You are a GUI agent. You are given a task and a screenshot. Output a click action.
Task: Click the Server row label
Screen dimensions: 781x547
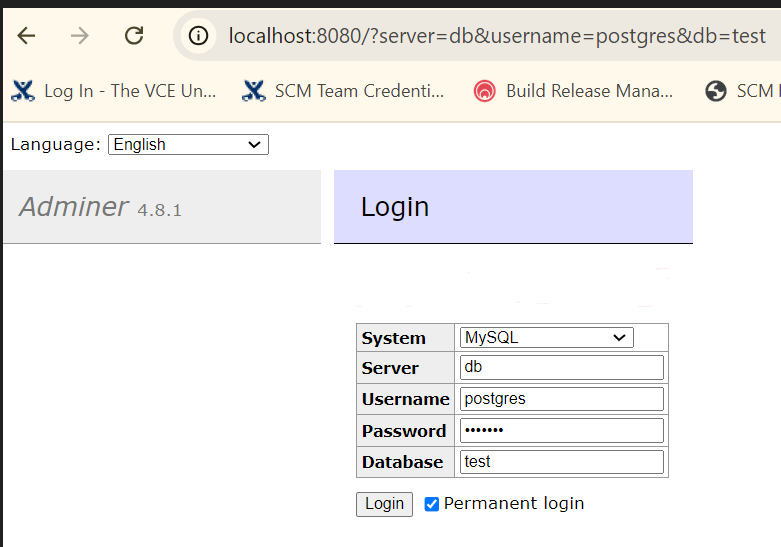[390, 368]
